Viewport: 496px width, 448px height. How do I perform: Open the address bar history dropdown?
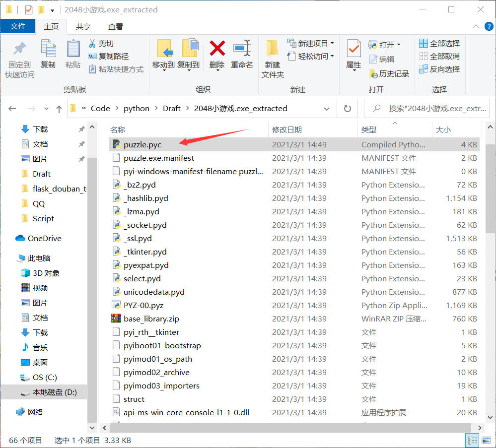[327, 108]
